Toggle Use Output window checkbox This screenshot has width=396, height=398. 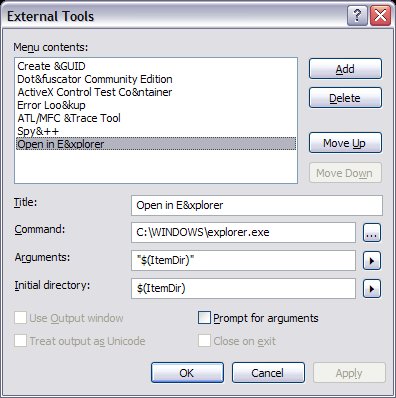[x=20, y=318]
